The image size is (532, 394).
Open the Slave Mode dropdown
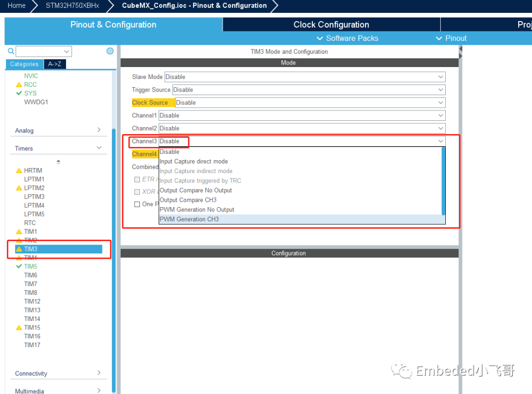pos(305,77)
